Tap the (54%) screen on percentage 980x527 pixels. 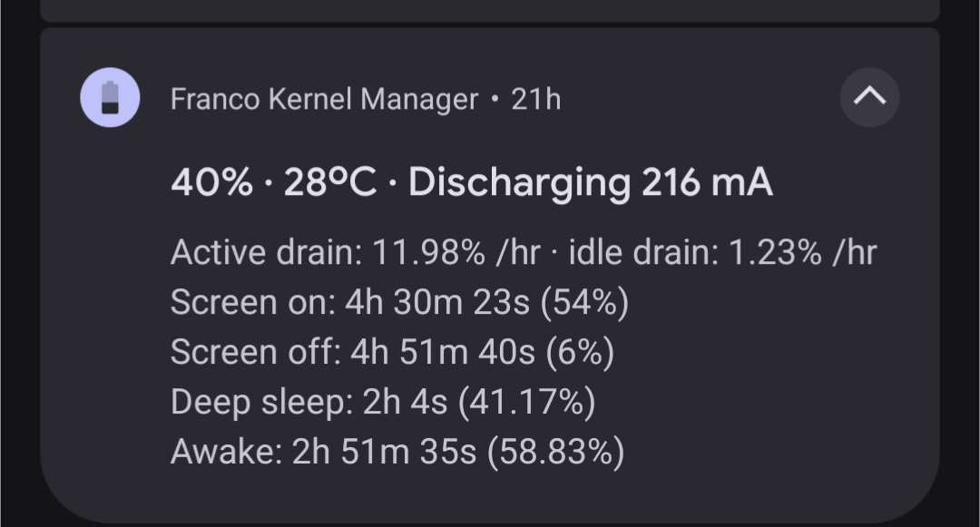pyautogui.click(x=584, y=303)
